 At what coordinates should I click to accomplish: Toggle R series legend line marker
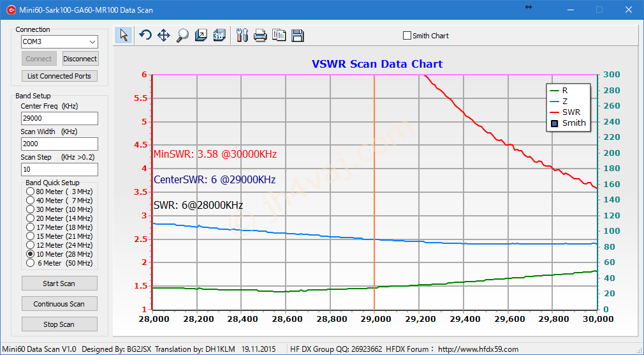coord(554,91)
